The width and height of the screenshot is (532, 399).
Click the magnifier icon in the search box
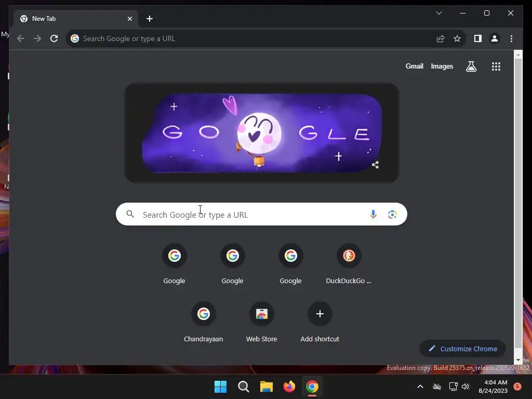pos(130,214)
